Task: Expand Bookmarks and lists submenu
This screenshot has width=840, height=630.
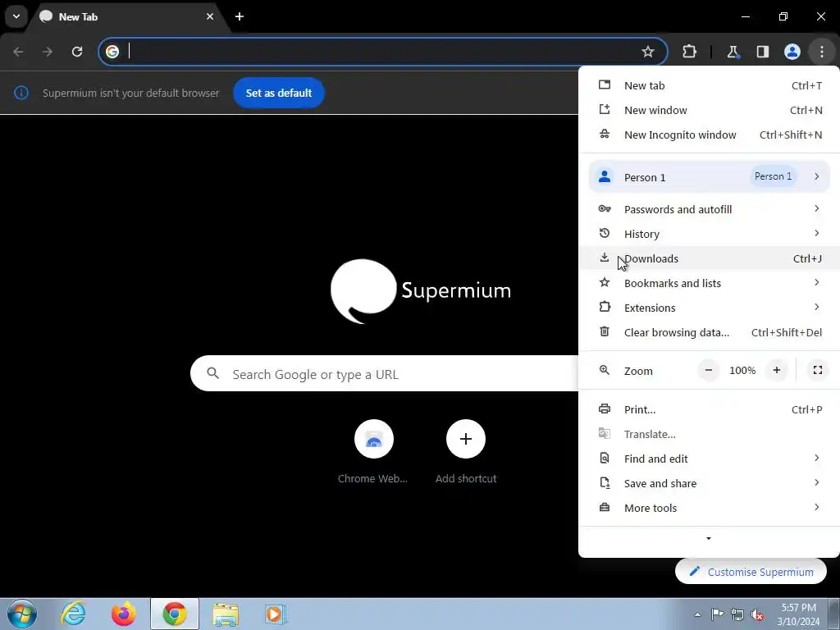Action: pos(710,283)
